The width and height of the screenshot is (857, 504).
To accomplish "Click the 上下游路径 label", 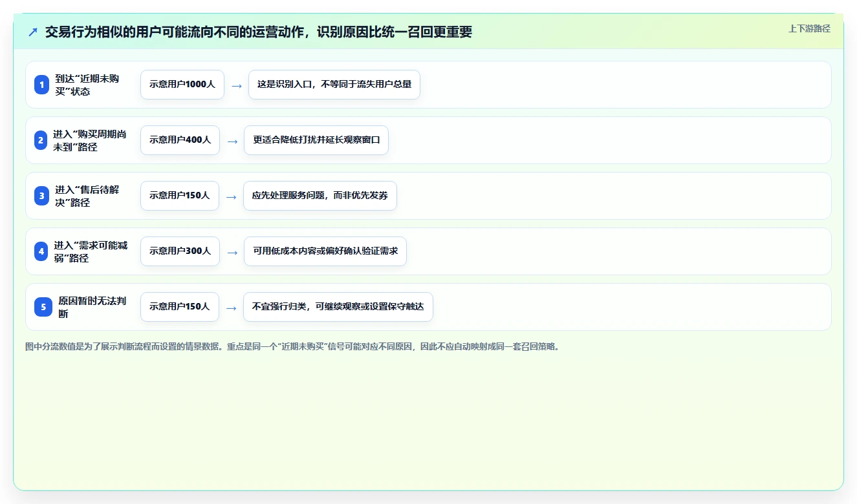I will (809, 28).
